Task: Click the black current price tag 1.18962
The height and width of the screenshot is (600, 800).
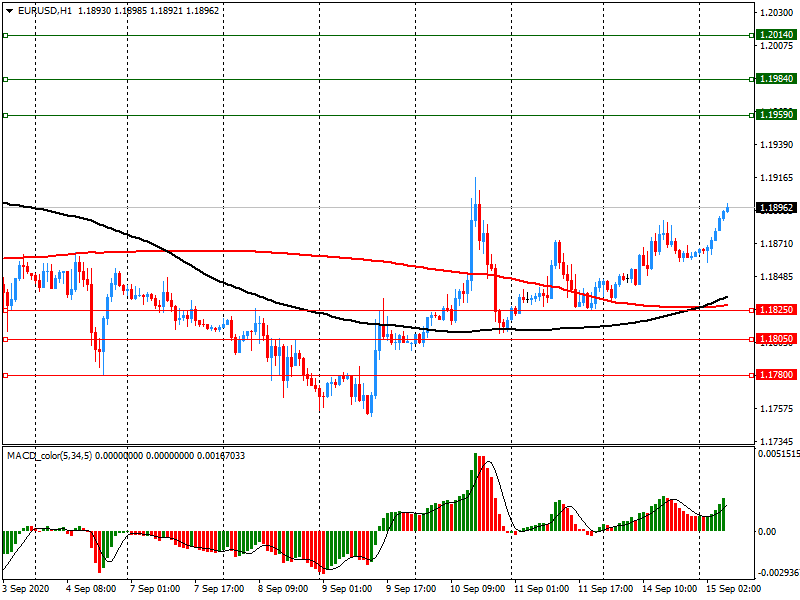Action: [776, 208]
